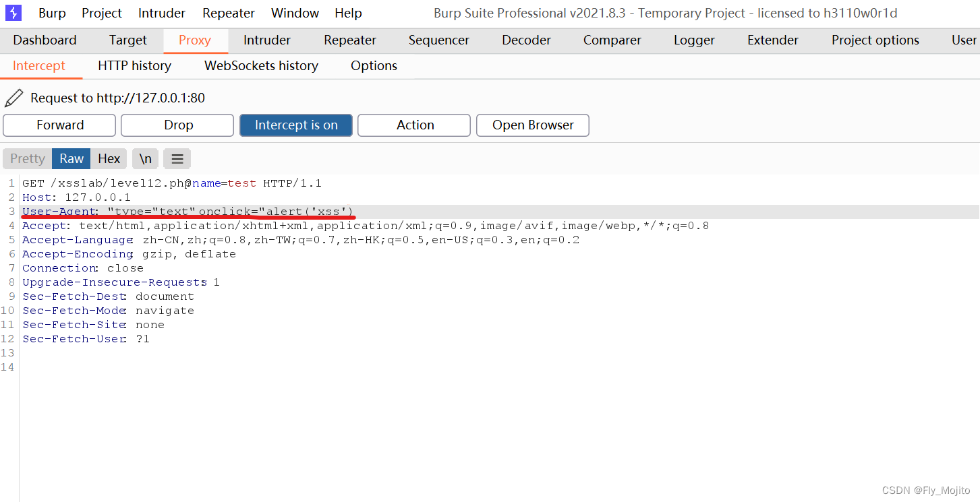The width and height of the screenshot is (980, 502).
Task: Open the Action menu
Action: pos(413,125)
